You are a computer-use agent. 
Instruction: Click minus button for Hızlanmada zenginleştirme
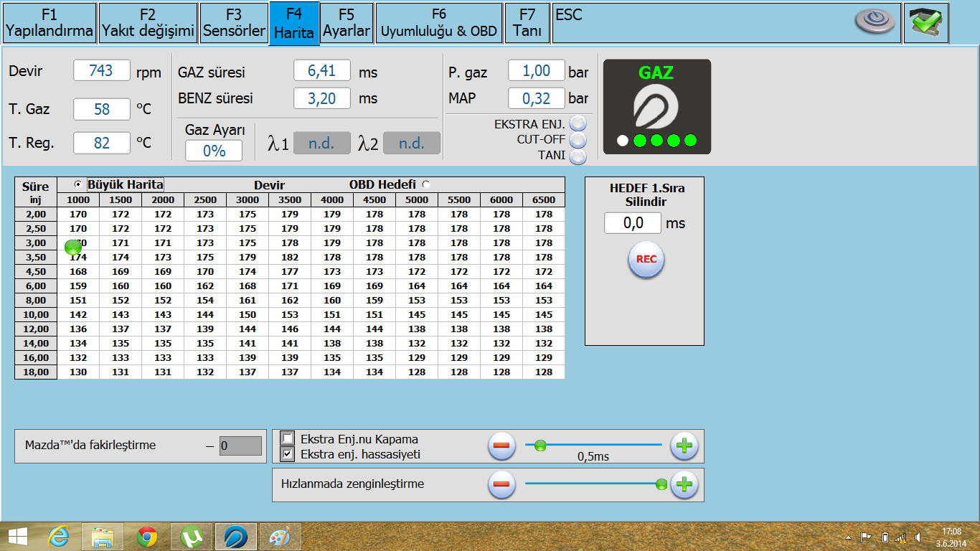point(501,484)
